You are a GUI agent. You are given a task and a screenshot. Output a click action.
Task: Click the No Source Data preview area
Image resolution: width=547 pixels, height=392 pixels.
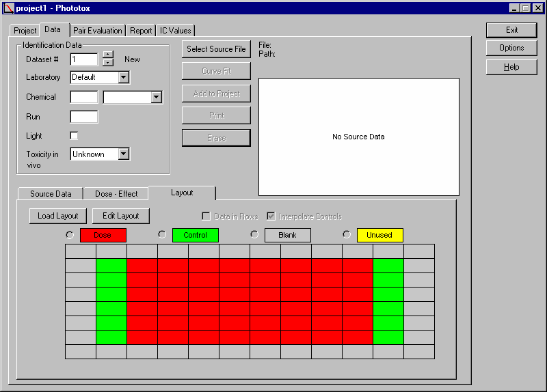pos(358,137)
